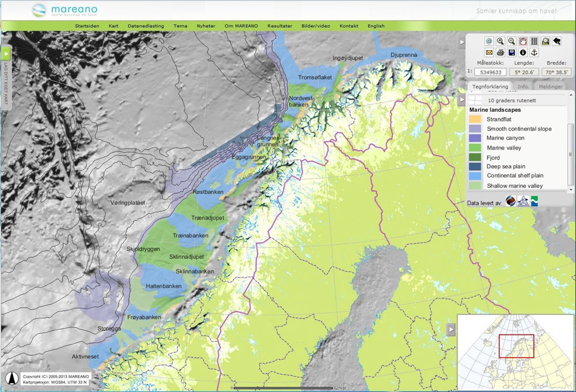The height and width of the screenshot is (392, 576).
Task: Click the anchor tool icon
Action: (534, 53)
